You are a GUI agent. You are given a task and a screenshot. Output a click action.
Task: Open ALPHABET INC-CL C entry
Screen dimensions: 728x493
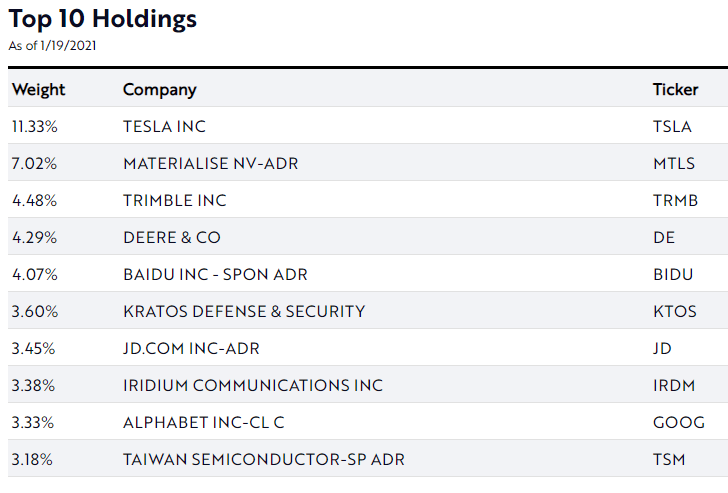[x=204, y=422]
